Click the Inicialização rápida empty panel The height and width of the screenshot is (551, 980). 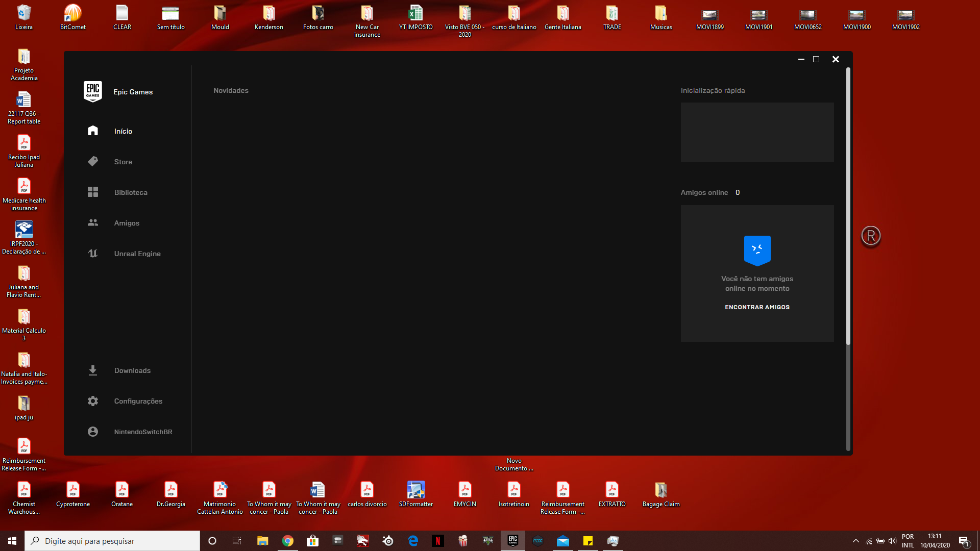point(757,132)
